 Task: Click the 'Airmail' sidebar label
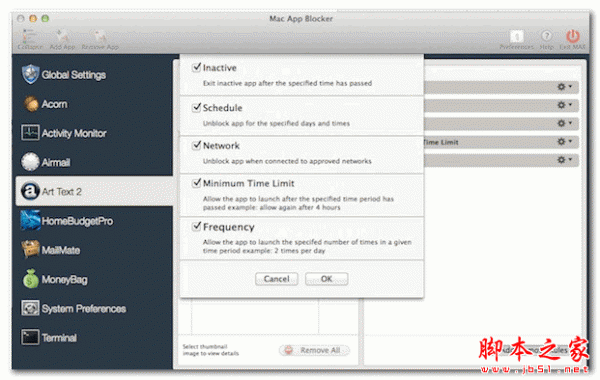56,162
